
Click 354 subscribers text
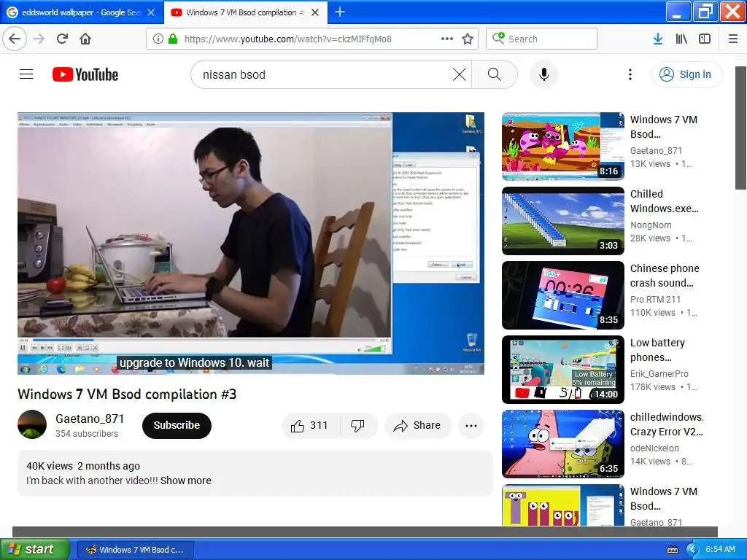pos(87,434)
